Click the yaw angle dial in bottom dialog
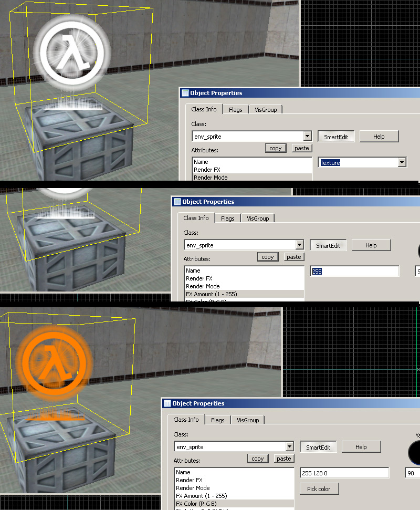The width and height of the screenshot is (420, 510). click(x=414, y=452)
